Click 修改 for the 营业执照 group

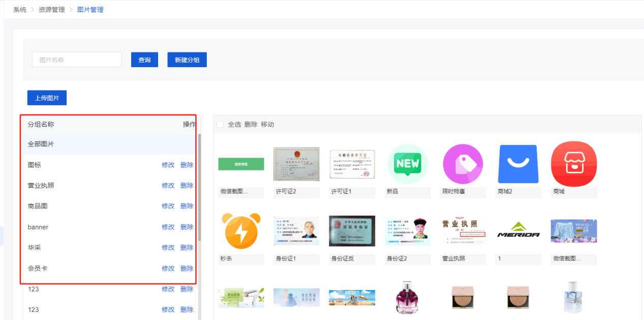[x=168, y=186]
